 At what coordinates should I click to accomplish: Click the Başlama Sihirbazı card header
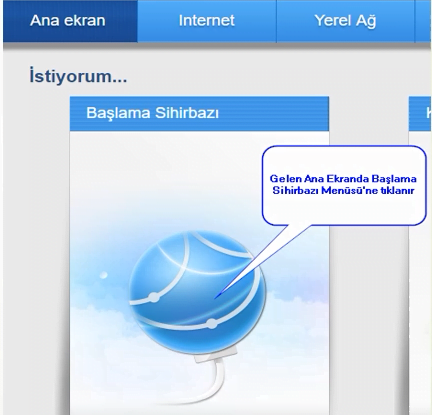pyautogui.click(x=199, y=113)
